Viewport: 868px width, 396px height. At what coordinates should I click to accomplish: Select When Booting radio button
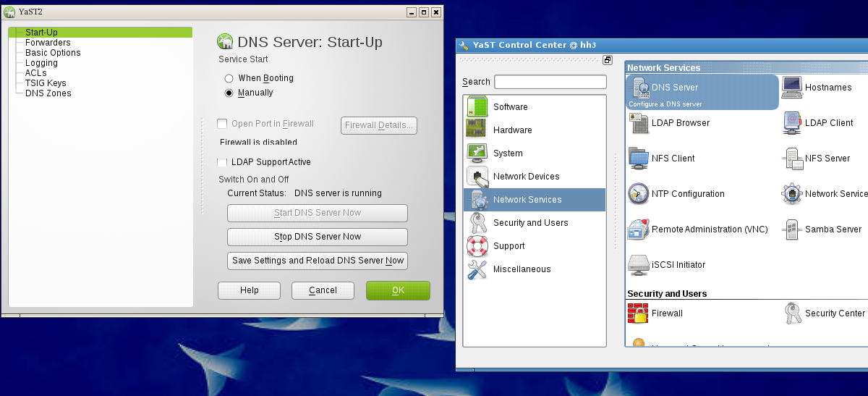pos(229,78)
